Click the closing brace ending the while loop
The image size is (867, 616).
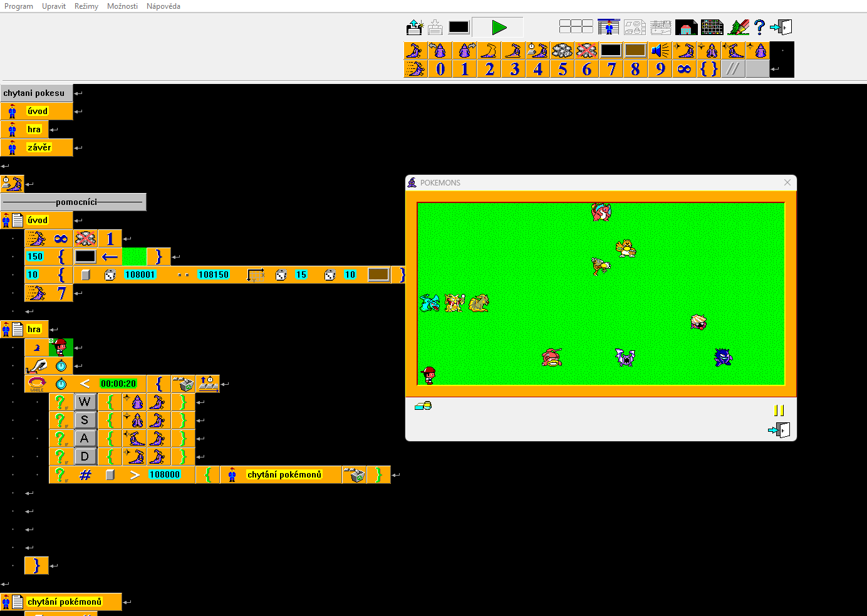[x=36, y=566]
